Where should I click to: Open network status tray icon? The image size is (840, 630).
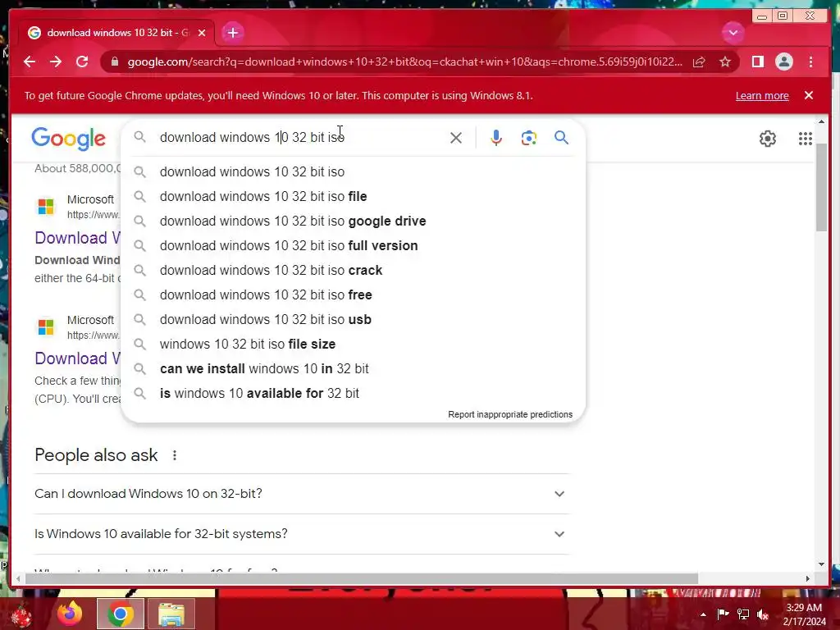743,614
